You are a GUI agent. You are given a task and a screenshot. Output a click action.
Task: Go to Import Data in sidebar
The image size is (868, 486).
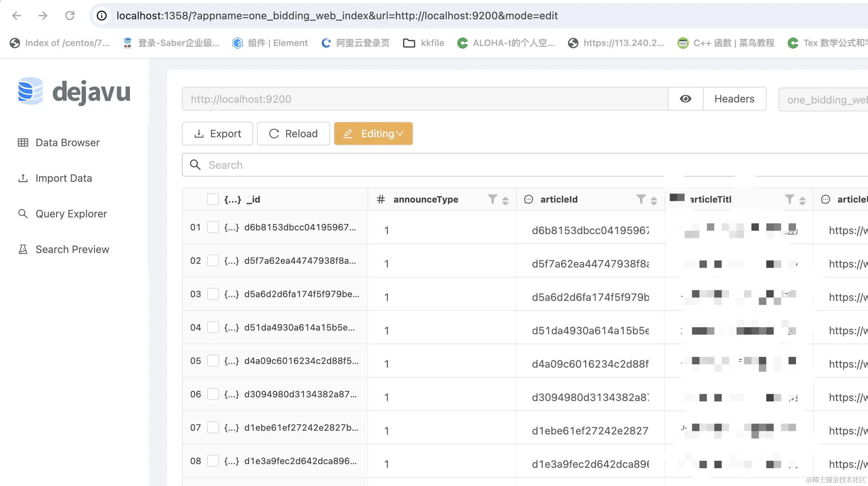[x=63, y=178]
